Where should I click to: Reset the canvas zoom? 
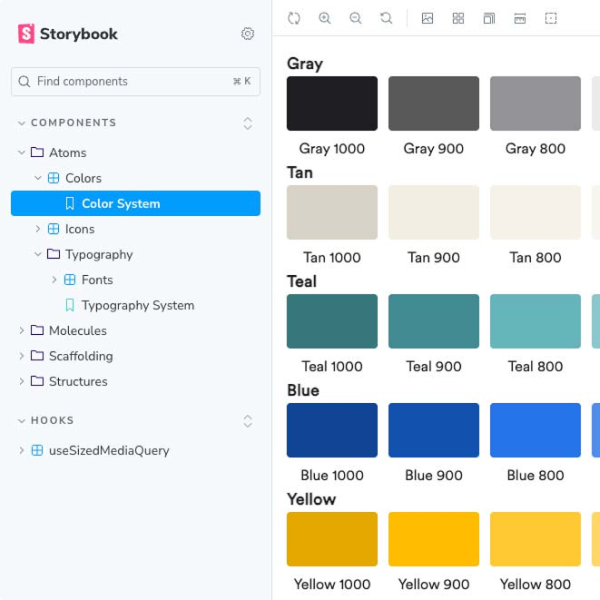pyautogui.click(x=386, y=18)
